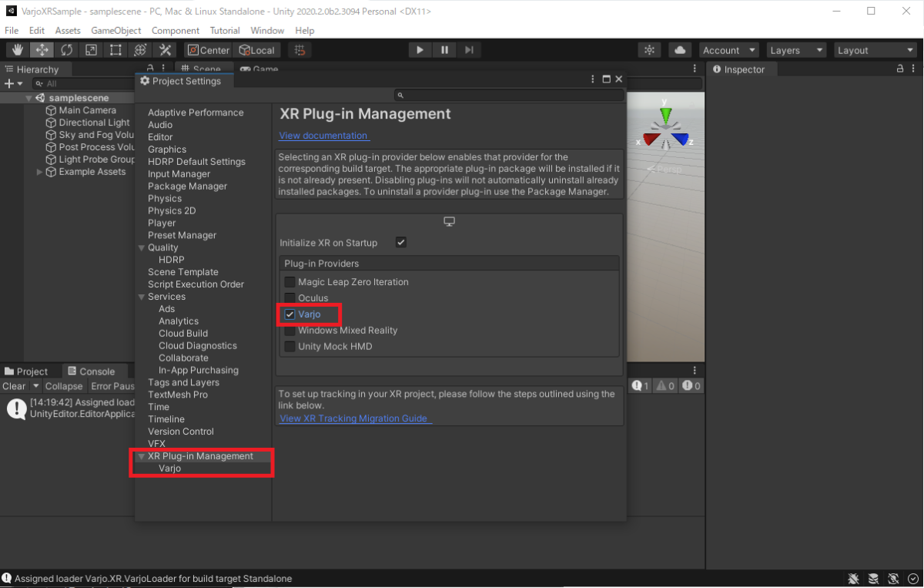Enable Unity Mock HMD provider

[x=290, y=347]
